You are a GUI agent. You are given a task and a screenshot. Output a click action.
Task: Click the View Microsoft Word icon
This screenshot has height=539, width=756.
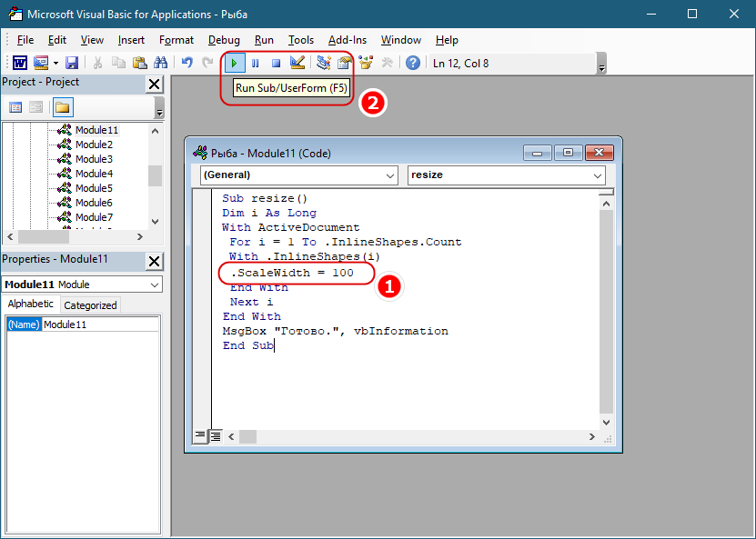[x=20, y=63]
